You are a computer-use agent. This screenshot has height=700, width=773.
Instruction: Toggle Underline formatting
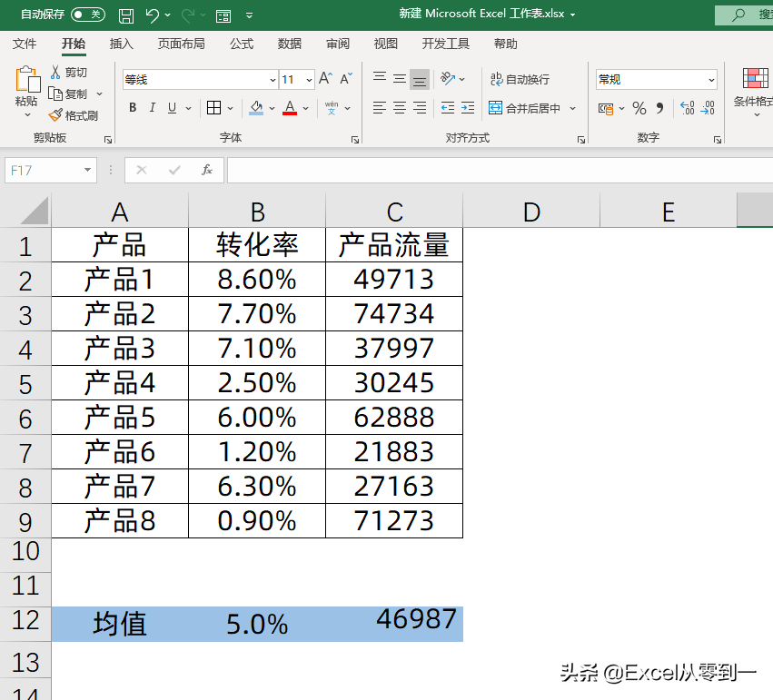[x=172, y=107]
